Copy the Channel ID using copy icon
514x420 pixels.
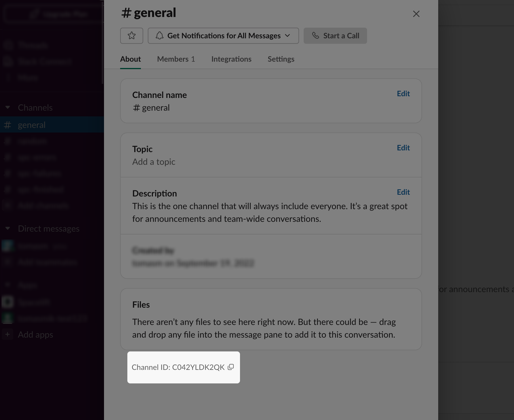[230, 367]
